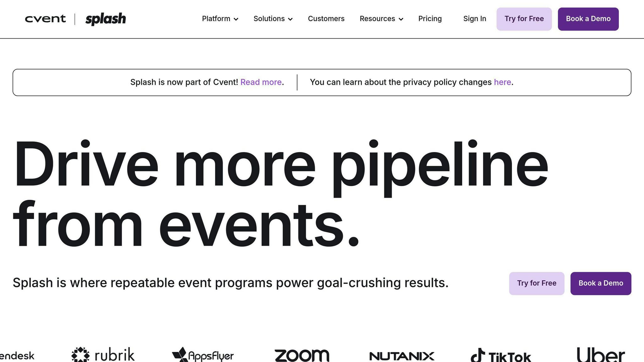Click the Splash logo in header
Viewport: 644px width, 362px height.
coord(106,19)
